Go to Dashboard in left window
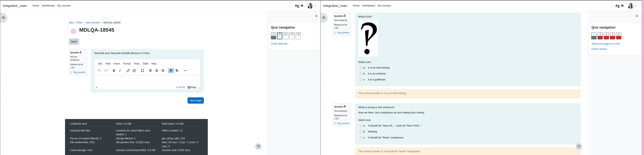 point(48,6)
